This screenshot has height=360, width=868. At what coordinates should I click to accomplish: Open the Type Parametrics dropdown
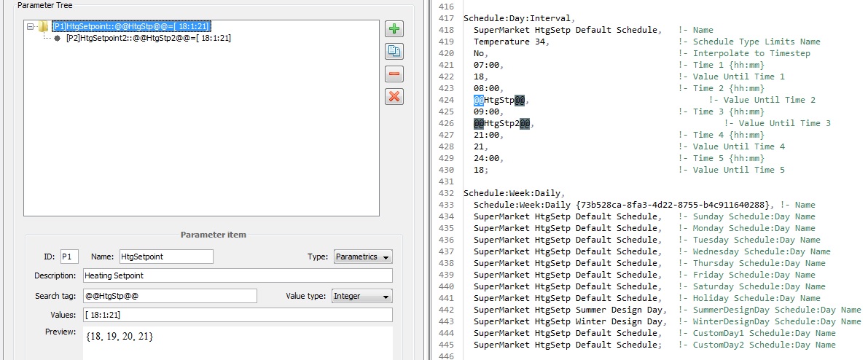pyautogui.click(x=363, y=257)
